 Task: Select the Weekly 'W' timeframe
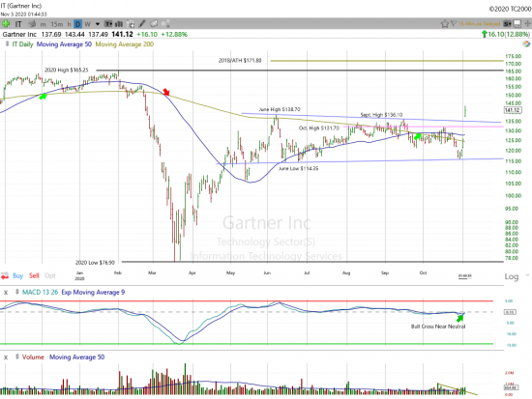point(87,24)
